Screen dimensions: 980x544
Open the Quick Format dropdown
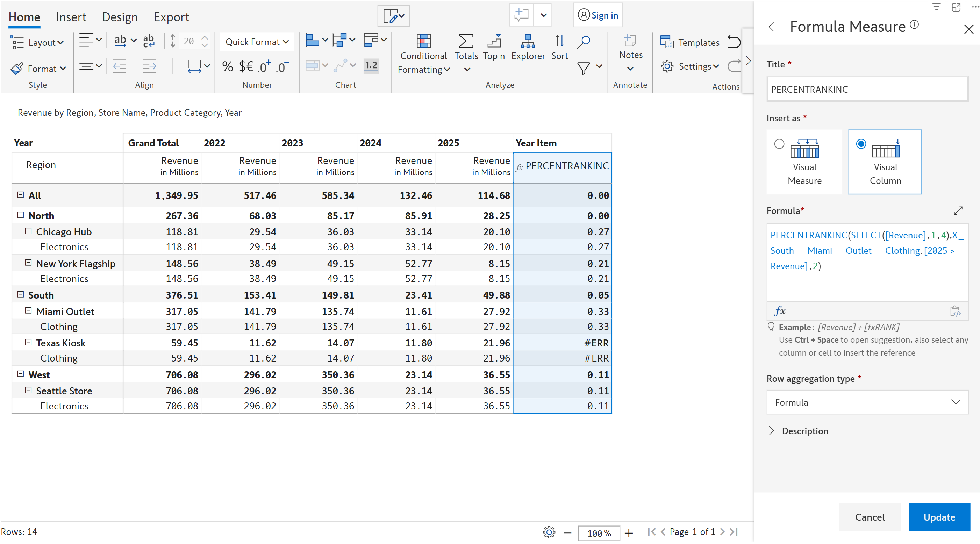pyautogui.click(x=257, y=42)
